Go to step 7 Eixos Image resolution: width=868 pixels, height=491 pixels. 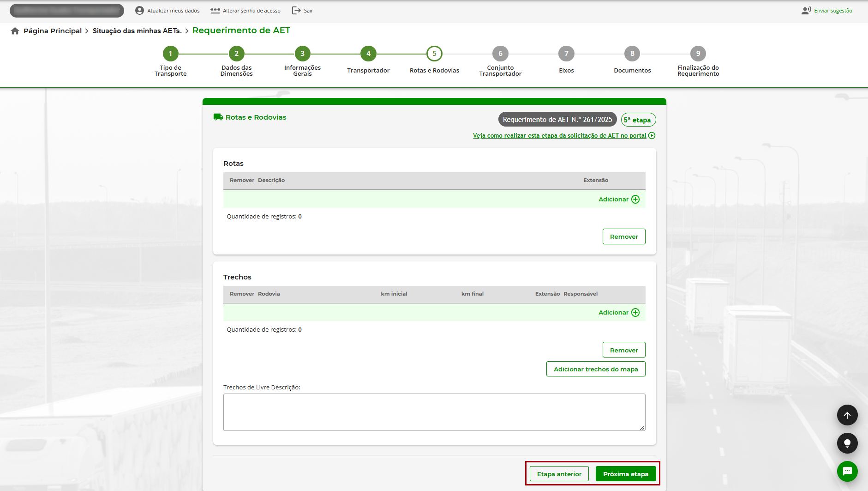566,54
